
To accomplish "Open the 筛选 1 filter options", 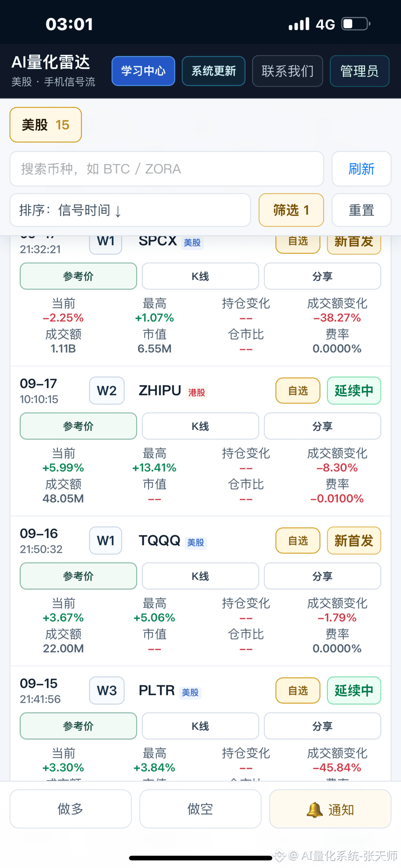I will click(291, 210).
